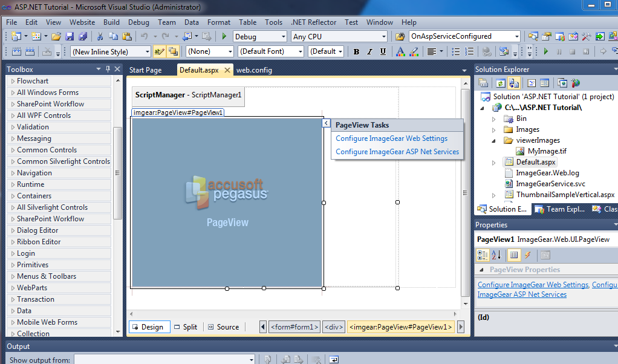
Task: Collapse the viewerImages folder
Action: (x=494, y=141)
